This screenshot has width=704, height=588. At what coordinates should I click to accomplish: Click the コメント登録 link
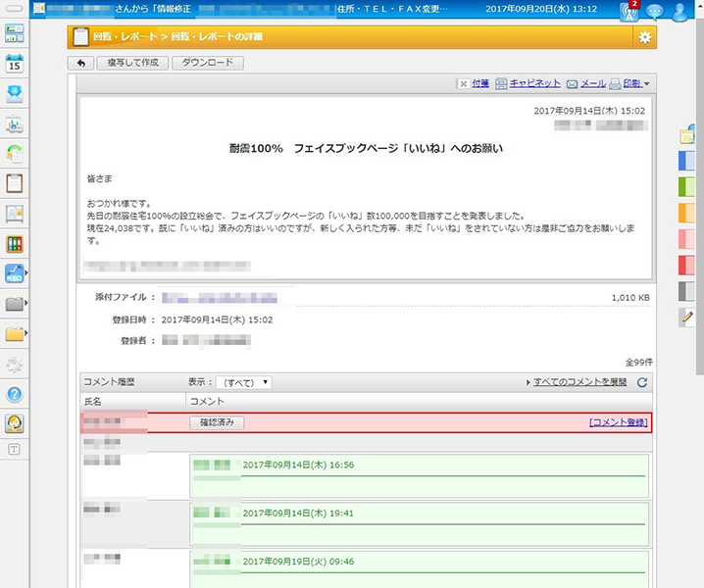[x=618, y=422]
